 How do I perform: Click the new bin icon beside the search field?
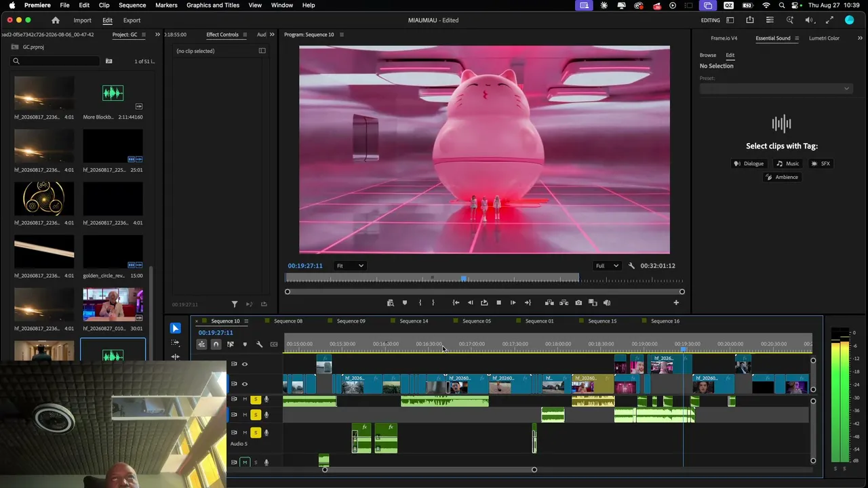[108, 61]
